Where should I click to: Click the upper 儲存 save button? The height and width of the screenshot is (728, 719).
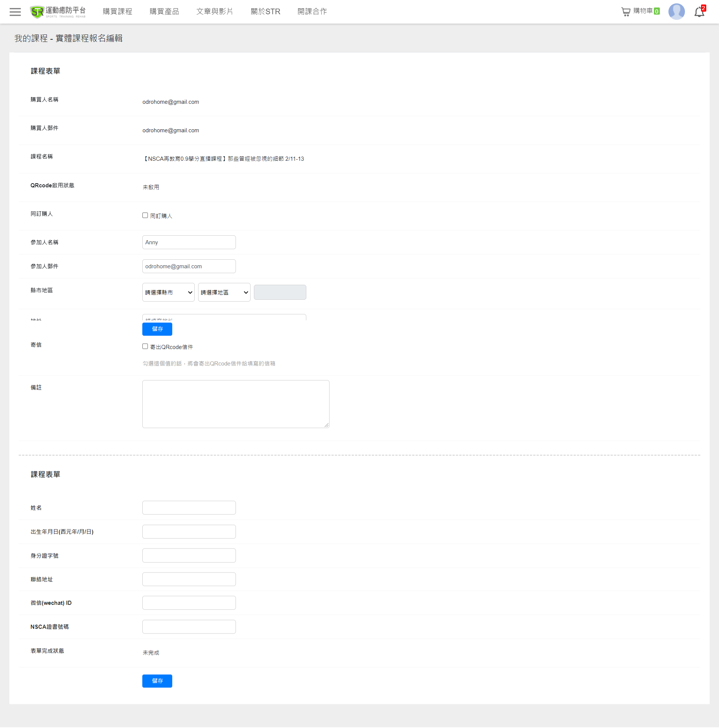(157, 329)
